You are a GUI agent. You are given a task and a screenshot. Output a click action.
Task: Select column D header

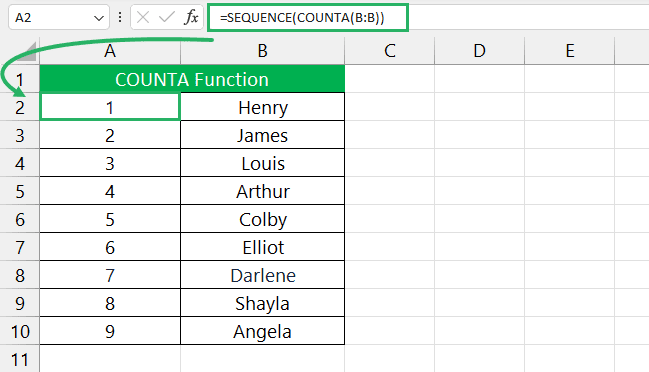[479, 51]
